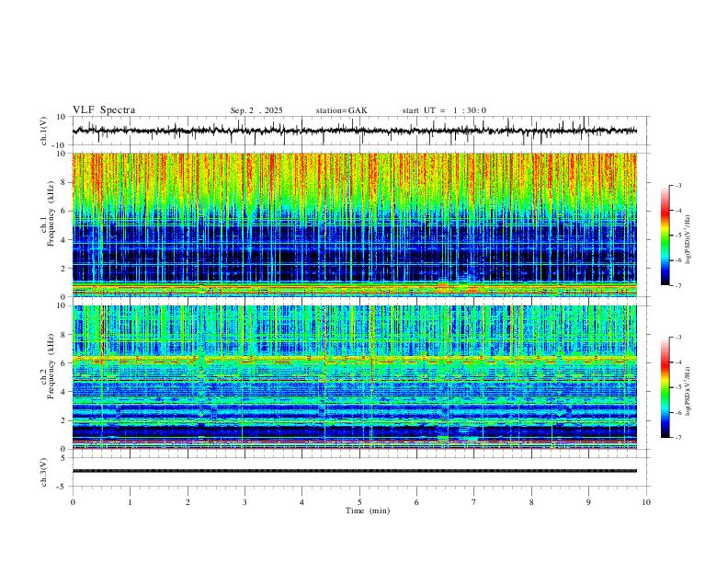Click the ch.1 colorbar "-3" tick label
The height and width of the screenshot is (563, 728).
pos(678,185)
